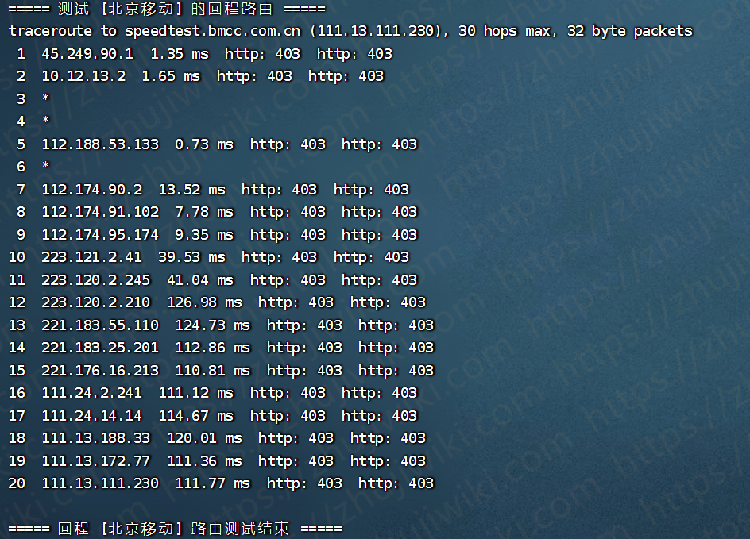Select latency 111.12 ms
This screenshot has width=750, height=539.
[x=197, y=393]
